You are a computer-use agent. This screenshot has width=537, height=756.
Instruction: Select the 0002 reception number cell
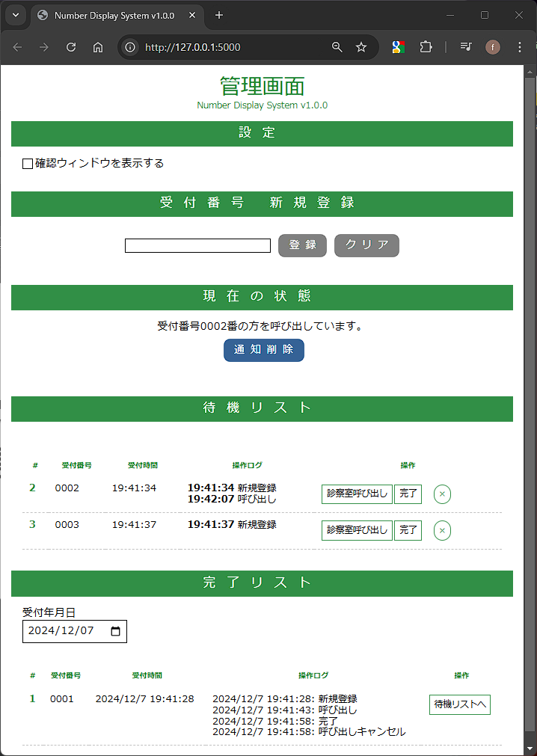click(67, 488)
